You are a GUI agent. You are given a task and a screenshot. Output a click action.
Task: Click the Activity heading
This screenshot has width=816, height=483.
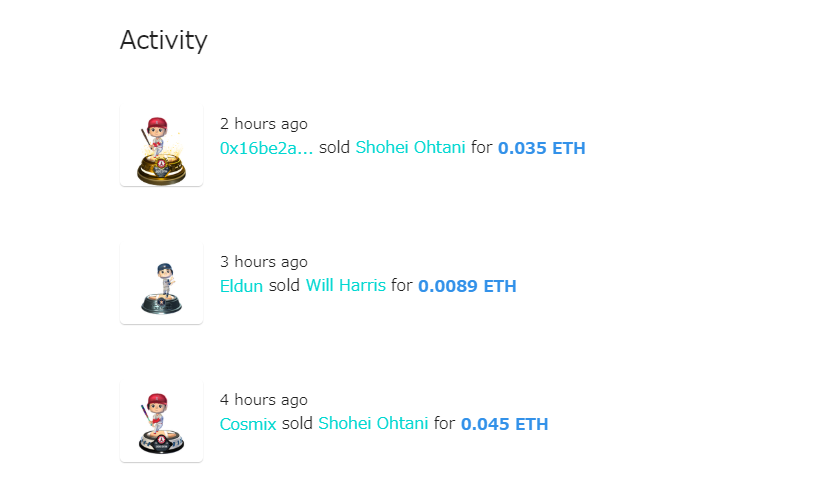[x=163, y=40]
